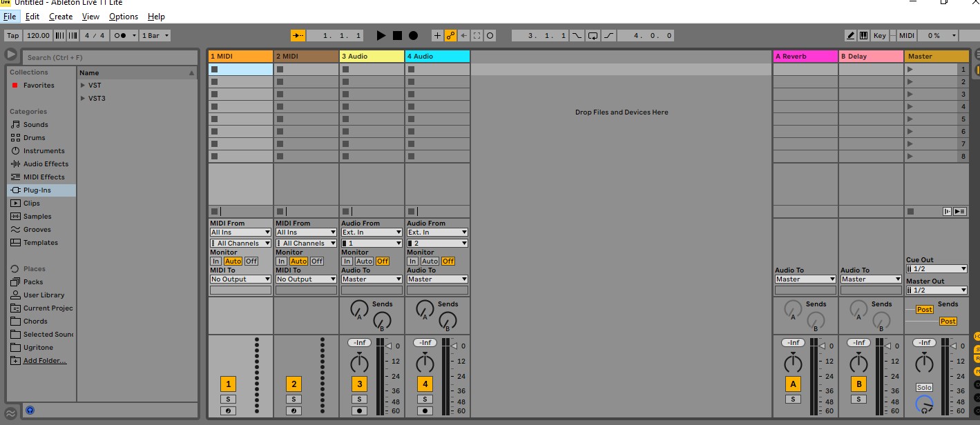Select Instruments category in browser
This screenshot has width=980, height=425.
[x=44, y=151]
